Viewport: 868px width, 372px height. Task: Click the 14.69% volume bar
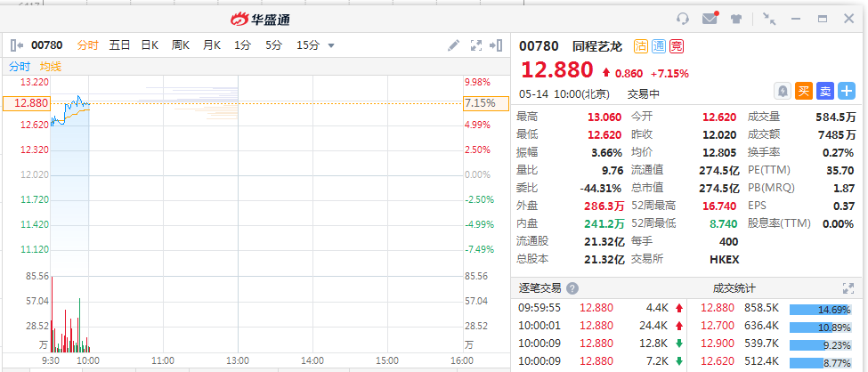click(x=821, y=310)
